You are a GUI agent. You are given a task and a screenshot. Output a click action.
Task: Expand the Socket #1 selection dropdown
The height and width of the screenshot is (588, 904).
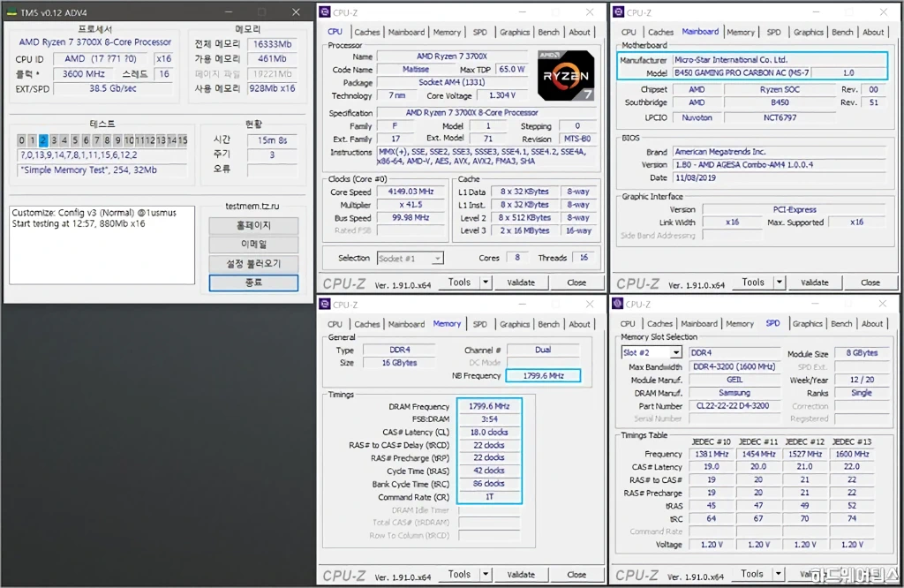tap(438, 259)
